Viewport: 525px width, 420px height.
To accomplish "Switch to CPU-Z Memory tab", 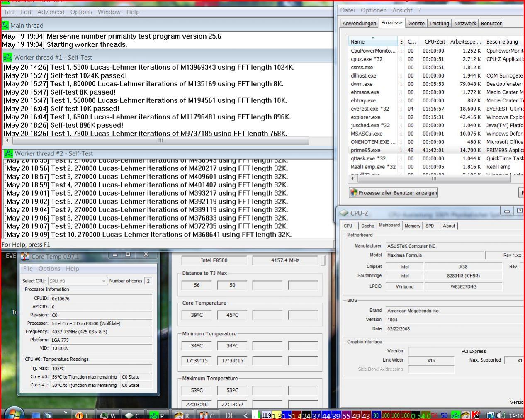I will pyautogui.click(x=412, y=226).
